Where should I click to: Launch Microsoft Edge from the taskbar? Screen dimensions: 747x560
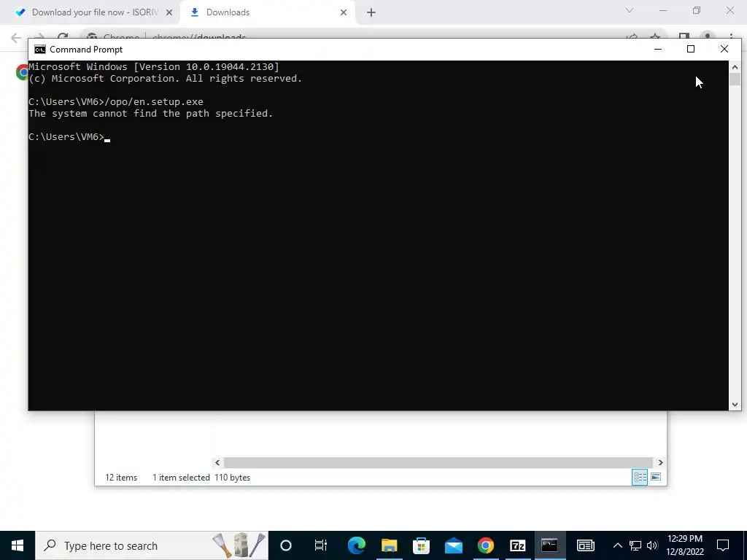click(356, 545)
